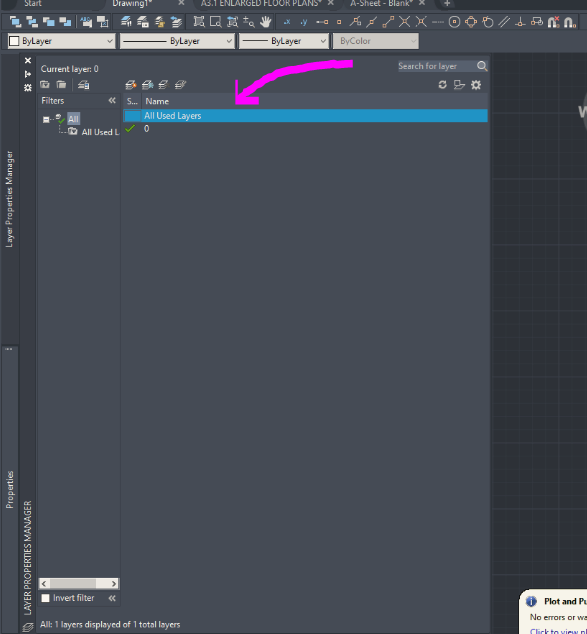Close the A3.1 ENLARGED FLOOR PLANS tab
Image resolution: width=587 pixels, height=634 pixels.
(331, 3)
